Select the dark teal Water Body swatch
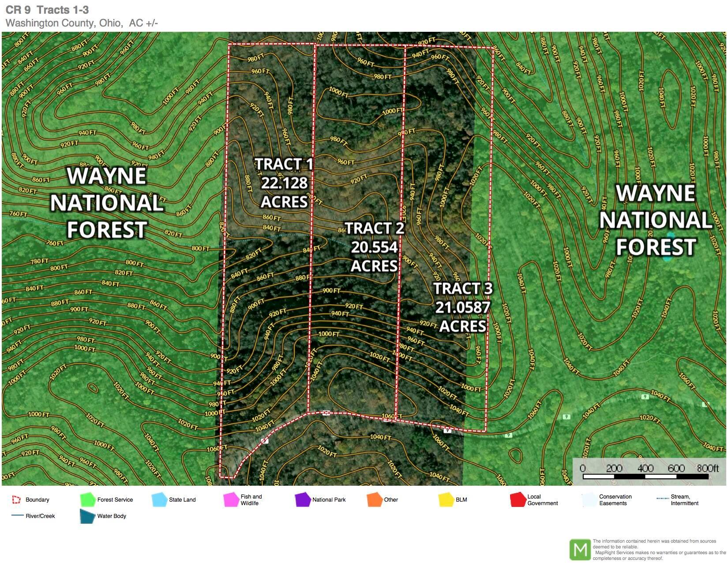The image size is (728, 563). click(x=88, y=516)
